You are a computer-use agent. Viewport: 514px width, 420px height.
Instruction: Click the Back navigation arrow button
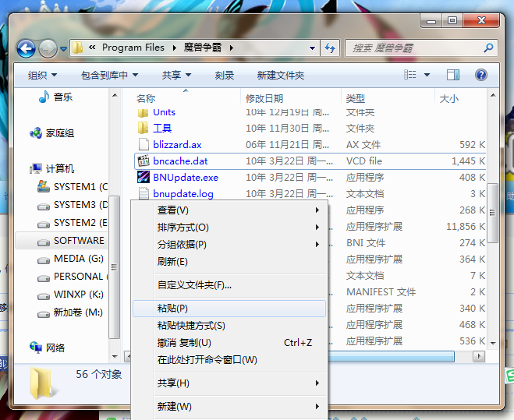click(27, 49)
